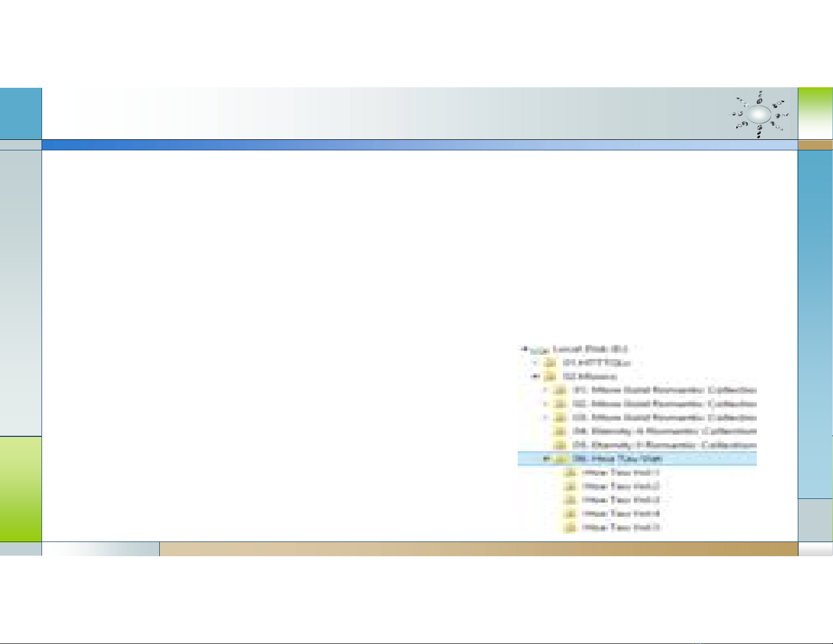Click the blue gradient bar below the header
This screenshot has width=833, height=644.
(x=419, y=145)
